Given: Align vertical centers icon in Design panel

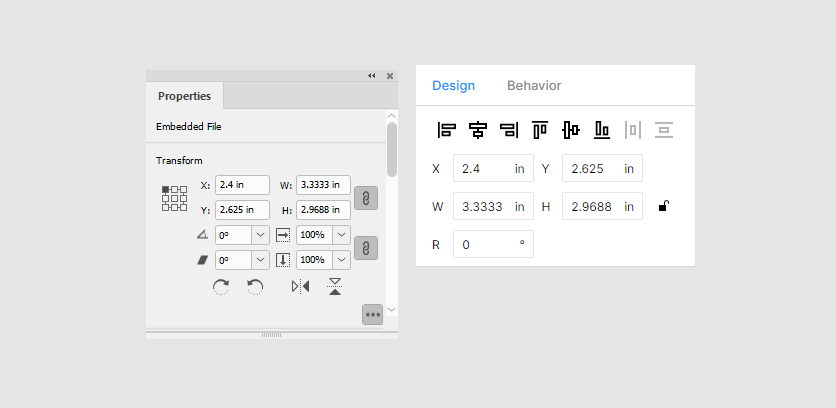Looking at the screenshot, I should pyautogui.click(x=571, y=130).
